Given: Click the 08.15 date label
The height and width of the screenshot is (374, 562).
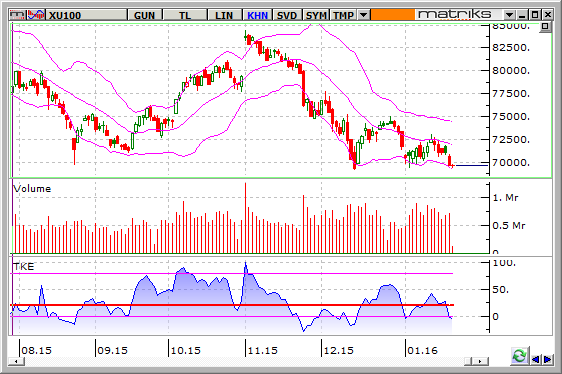Looking at the screenshot, I should 37,350.
